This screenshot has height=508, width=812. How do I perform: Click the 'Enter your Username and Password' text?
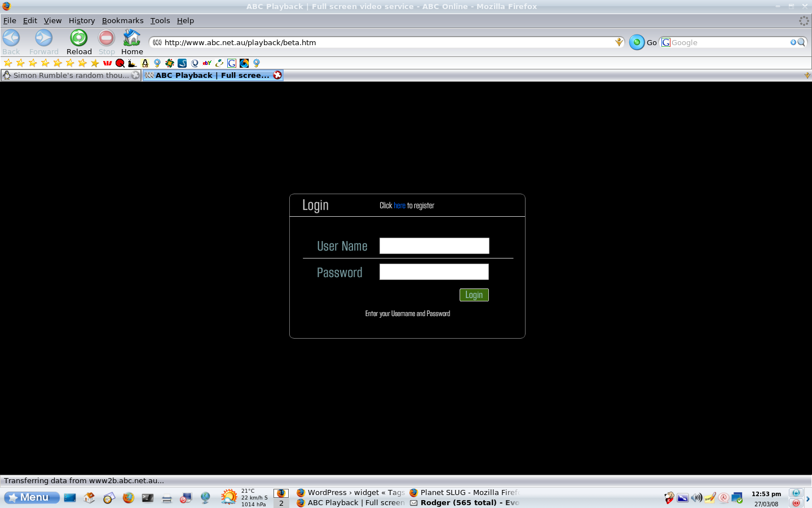[408, 314]
